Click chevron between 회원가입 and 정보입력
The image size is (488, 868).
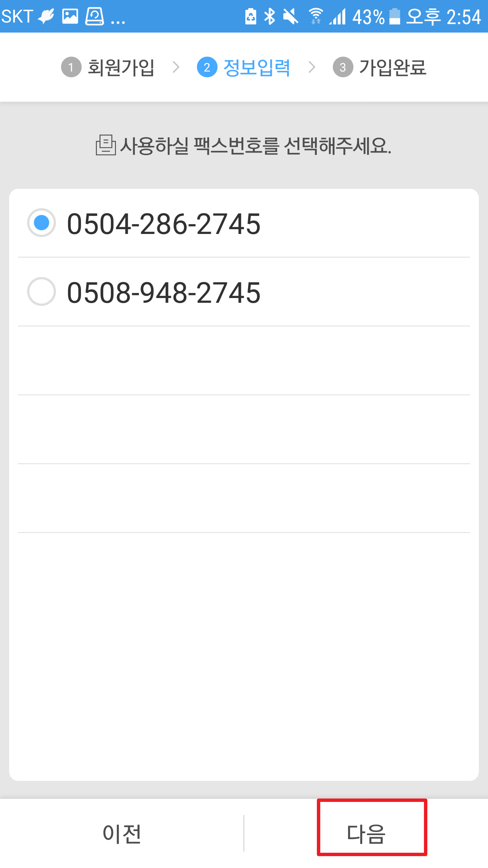pyautogui.click(x=176, y=67)
